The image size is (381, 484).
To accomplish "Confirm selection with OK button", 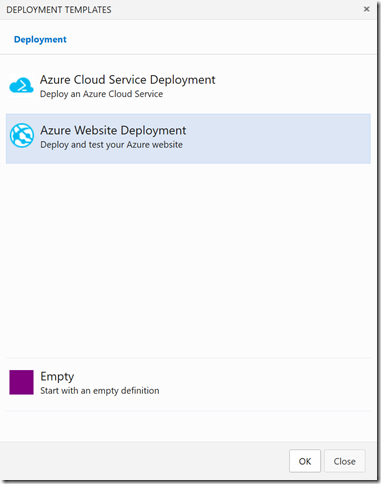I will coord(305,461).
